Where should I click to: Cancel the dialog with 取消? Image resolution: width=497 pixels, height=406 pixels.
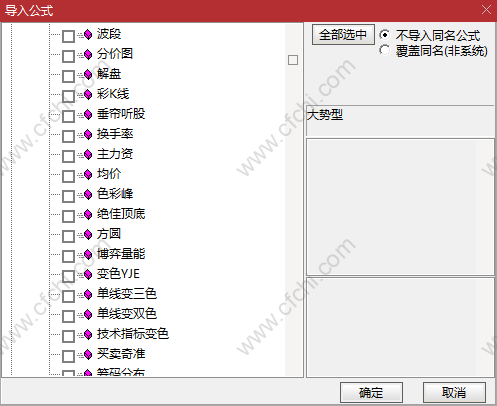click(454, 393)
